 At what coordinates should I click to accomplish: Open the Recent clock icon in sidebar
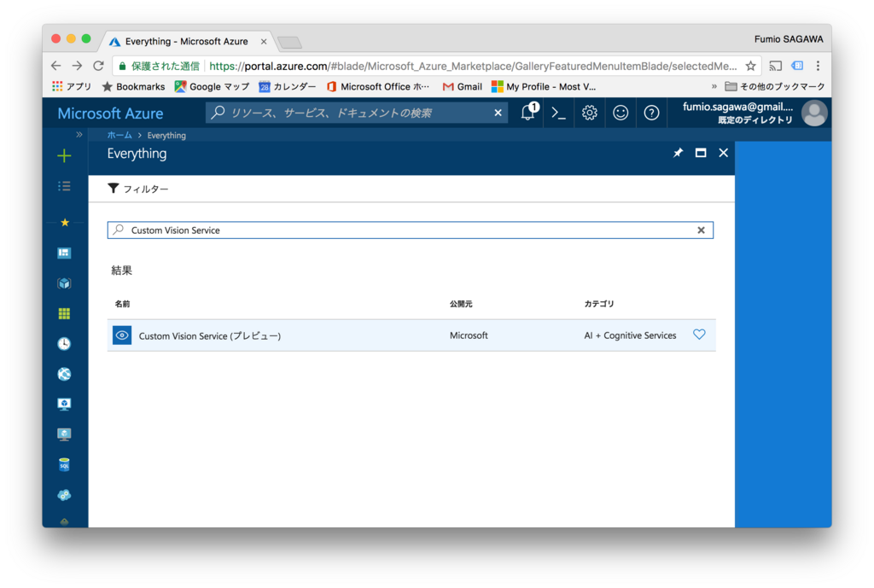64,344
